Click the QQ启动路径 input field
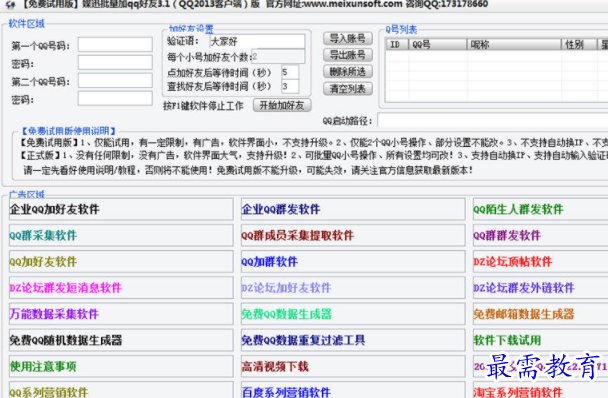 (492, 120)
